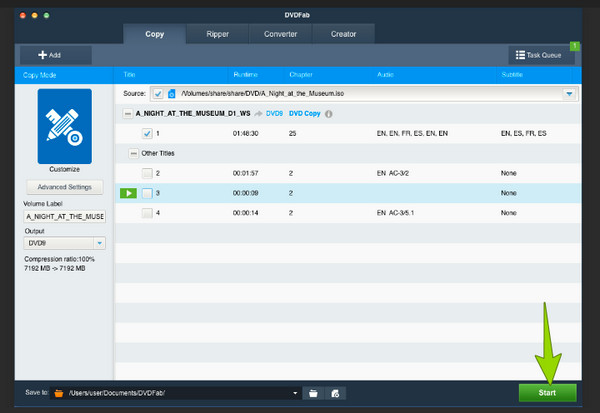This screenshot has height=413, width=600.
Task: Click the Save to path field
Action: (x=175, y=393)
